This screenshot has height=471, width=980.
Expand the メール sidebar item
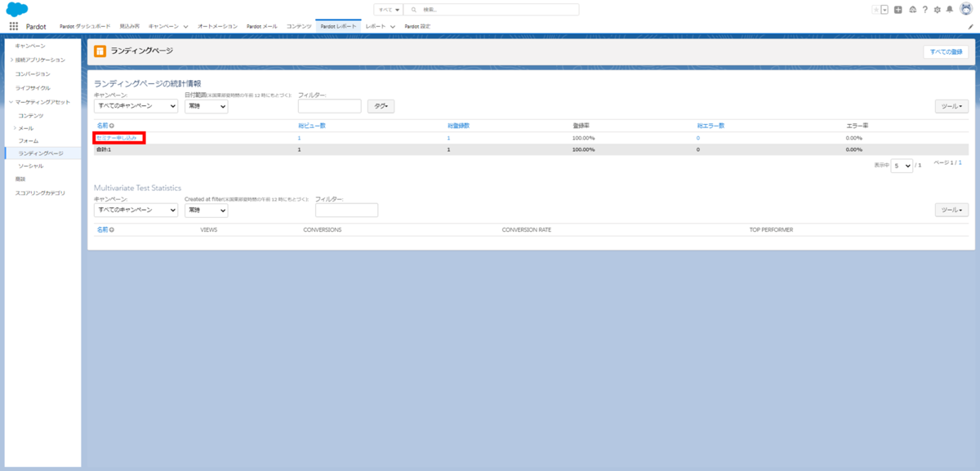point(15,129)
